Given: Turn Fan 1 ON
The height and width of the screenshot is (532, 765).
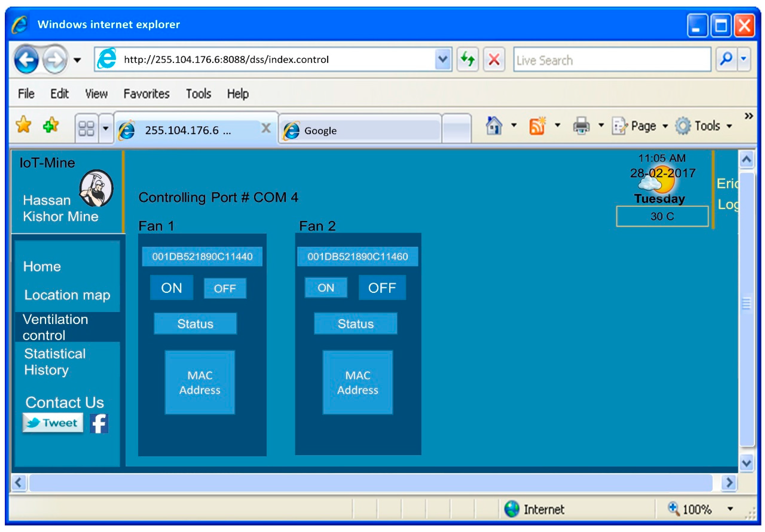Looking at the screenshot, I should pos(172,288).
